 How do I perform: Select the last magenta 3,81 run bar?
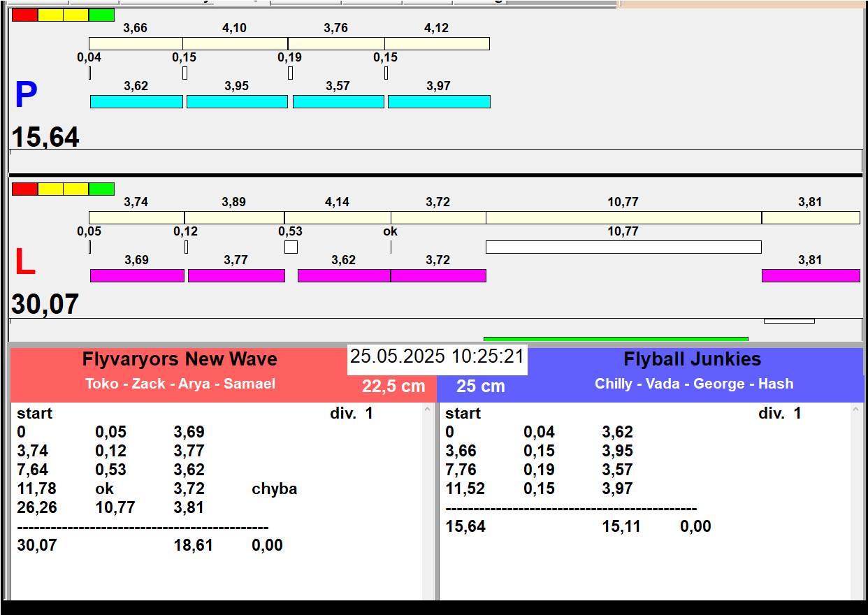point(810,275)
